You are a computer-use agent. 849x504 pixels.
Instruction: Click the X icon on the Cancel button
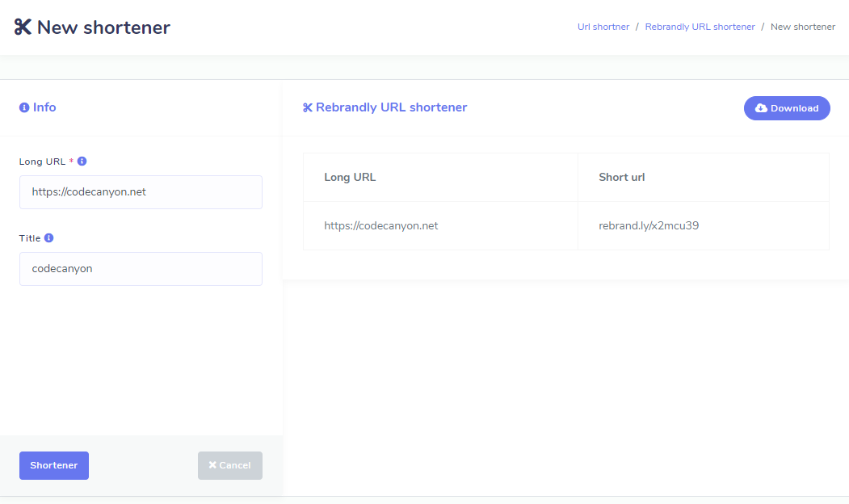[212, 465]
